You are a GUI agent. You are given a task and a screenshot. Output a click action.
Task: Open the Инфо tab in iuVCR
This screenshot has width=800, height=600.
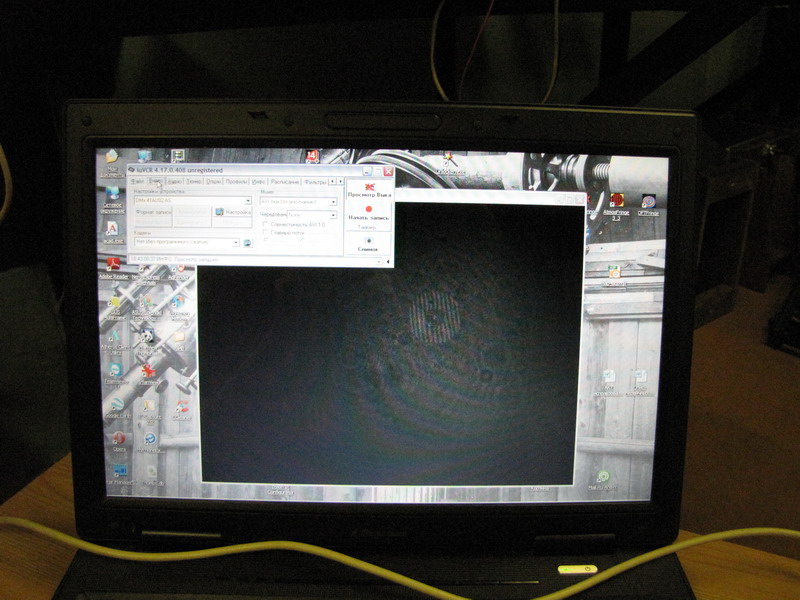click(259, 182)
